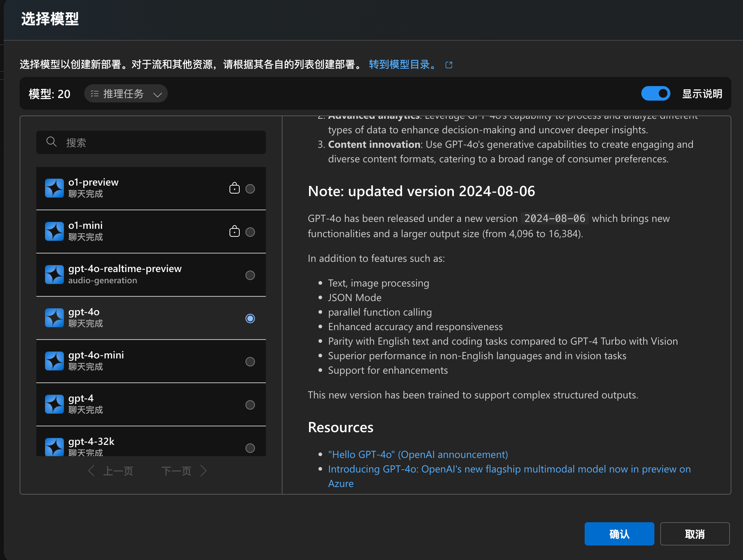Click the Content innovation bold text

(x=374, y=145)
